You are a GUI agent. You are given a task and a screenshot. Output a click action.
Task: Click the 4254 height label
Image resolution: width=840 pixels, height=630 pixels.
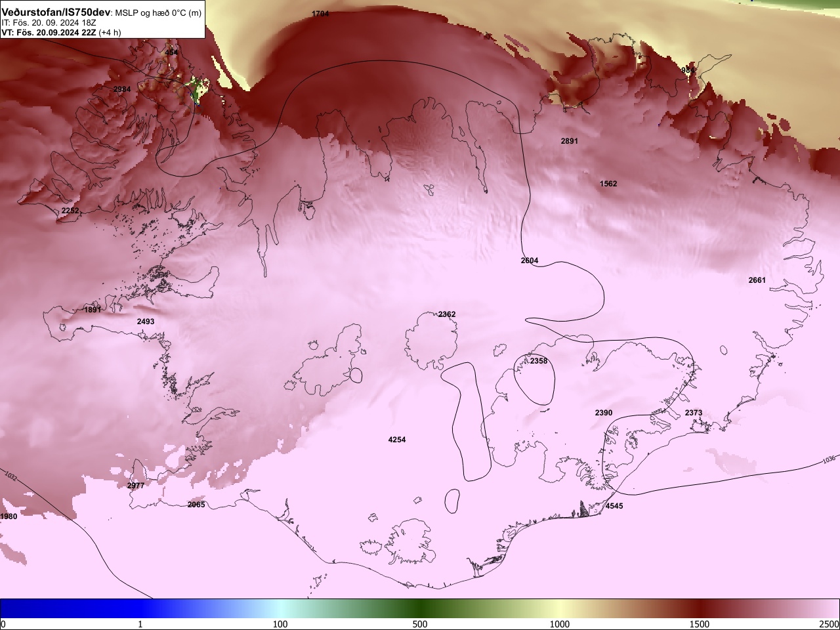click(397, 440)
